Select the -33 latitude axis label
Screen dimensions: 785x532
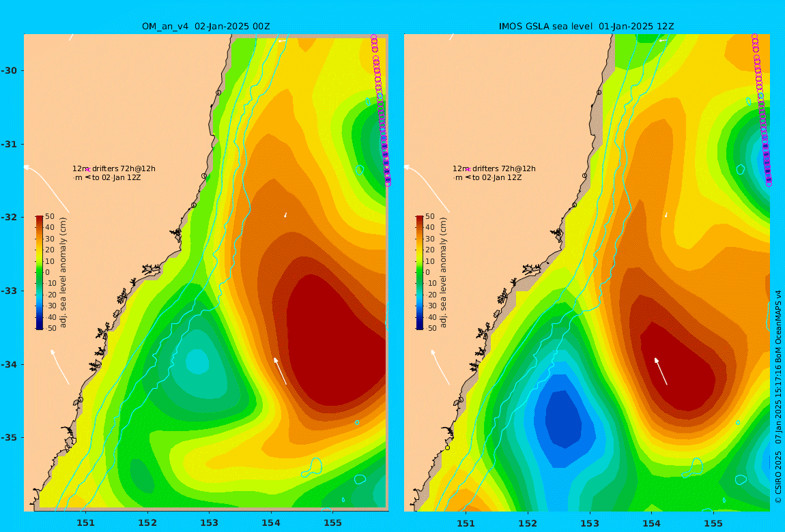[9, 291]
